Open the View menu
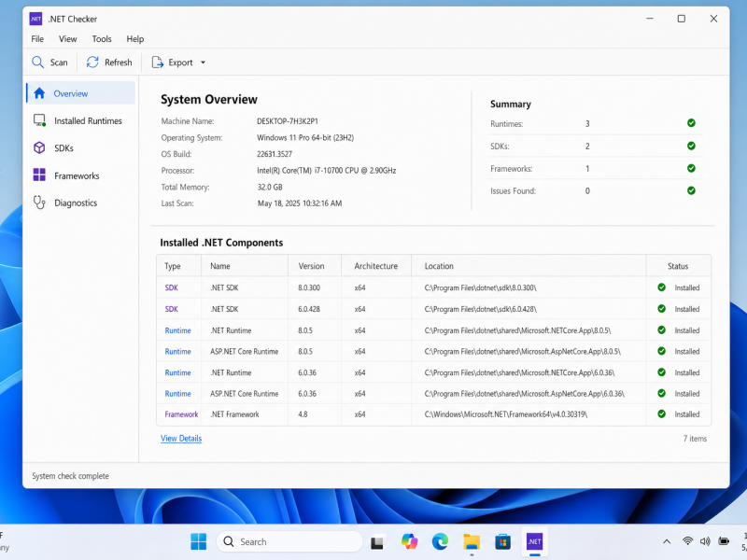Viewport: 747px width, 560px height. point(67,39)
